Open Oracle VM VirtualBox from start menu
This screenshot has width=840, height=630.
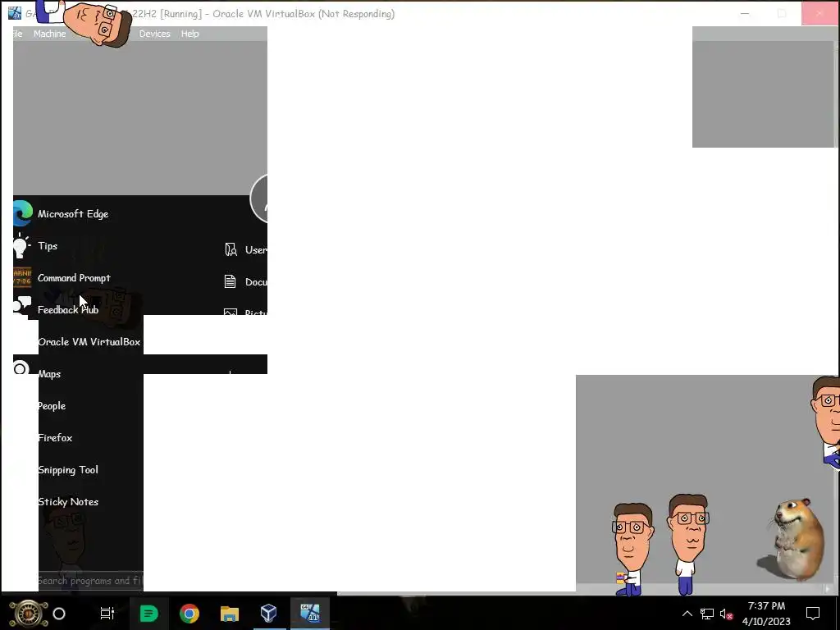[89, 342]
